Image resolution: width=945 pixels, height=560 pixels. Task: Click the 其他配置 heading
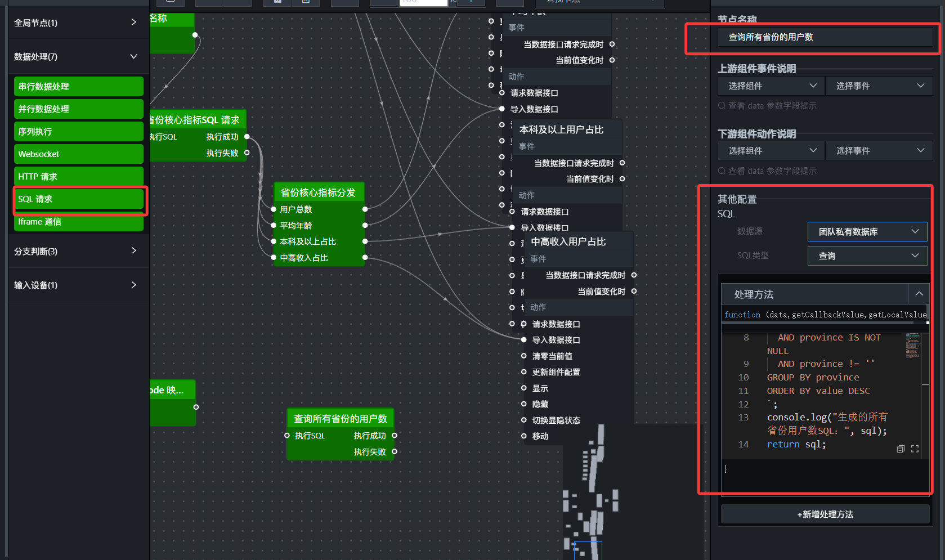(x=737, y=199)
